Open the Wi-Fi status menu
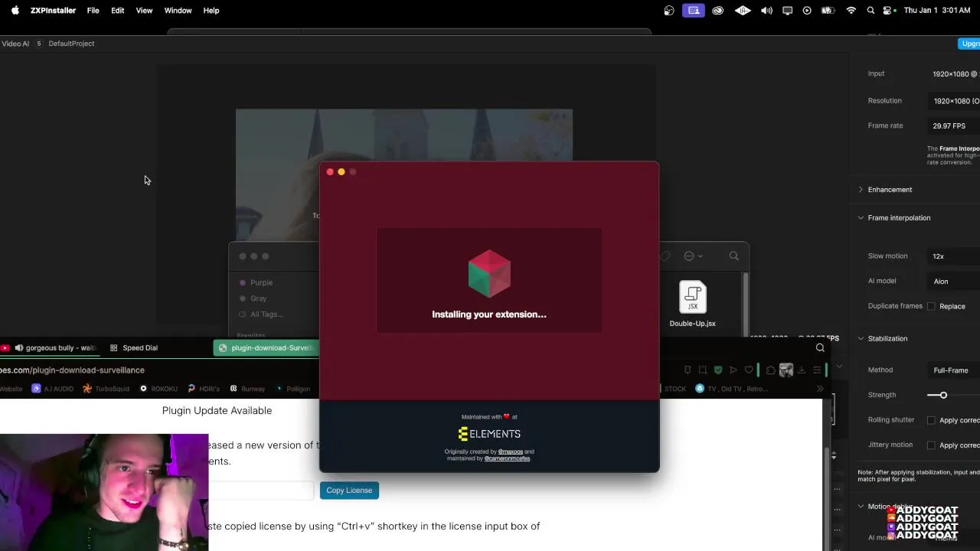This screenshot has width=980, height=551. pos(851,11)
